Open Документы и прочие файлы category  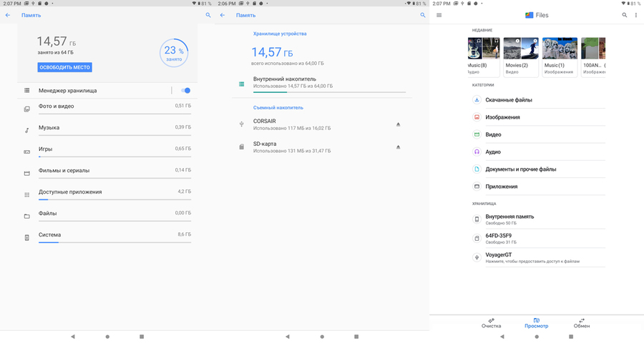[538, 169]
